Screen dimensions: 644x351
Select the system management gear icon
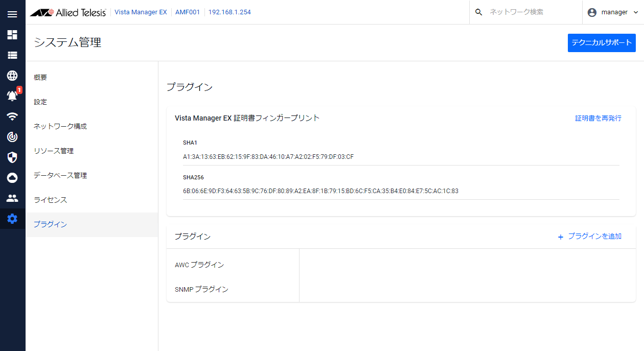pos(12,219)
